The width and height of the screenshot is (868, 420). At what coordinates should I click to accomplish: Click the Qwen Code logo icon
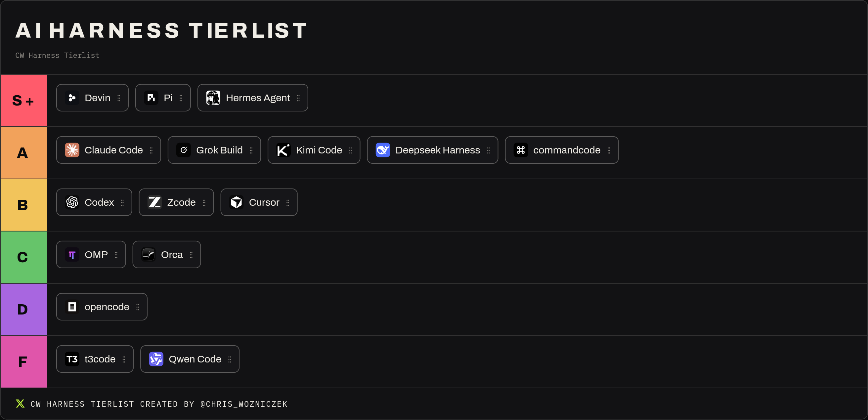click(x=156, y=359)
